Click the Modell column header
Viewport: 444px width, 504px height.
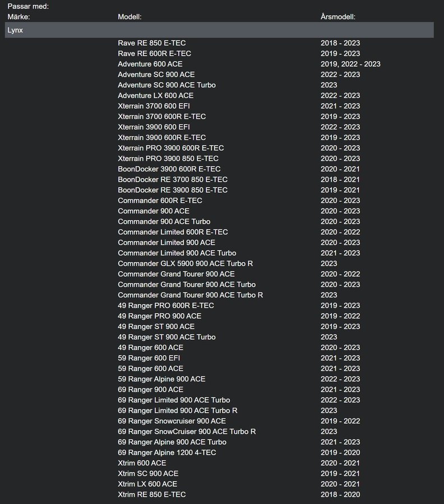129,17
